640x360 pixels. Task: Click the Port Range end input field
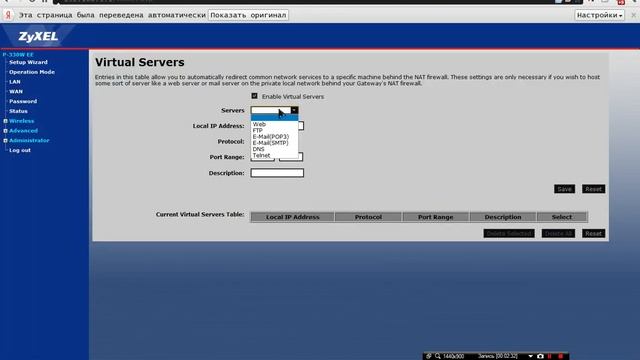pos(291,157)
